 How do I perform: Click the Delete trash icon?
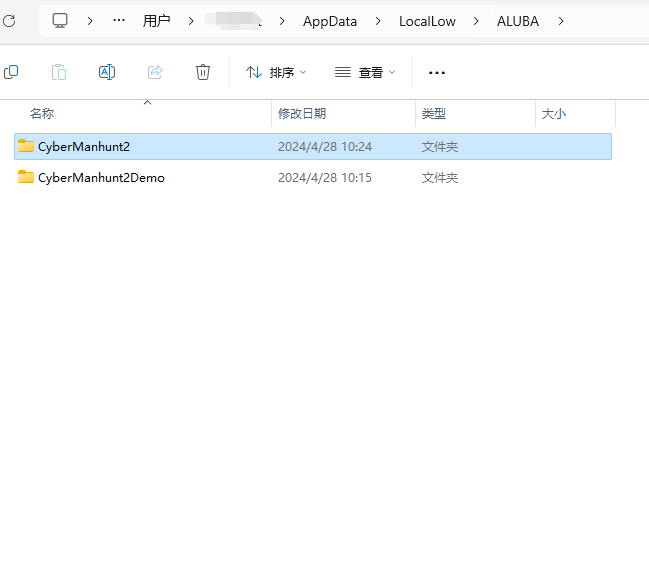[x=203, y=72]
